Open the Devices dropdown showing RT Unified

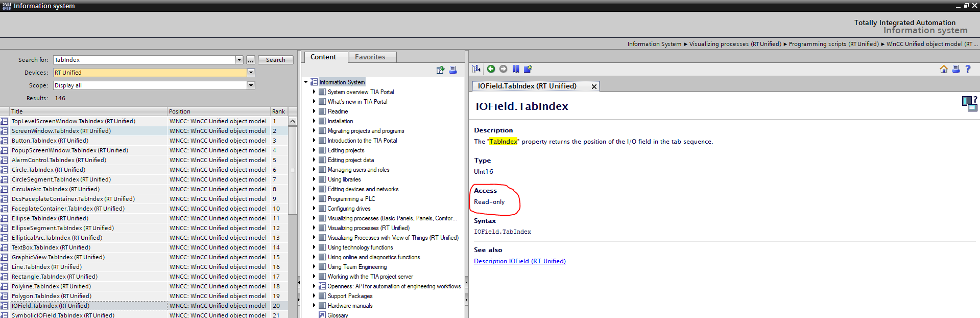tap(251, 73)
